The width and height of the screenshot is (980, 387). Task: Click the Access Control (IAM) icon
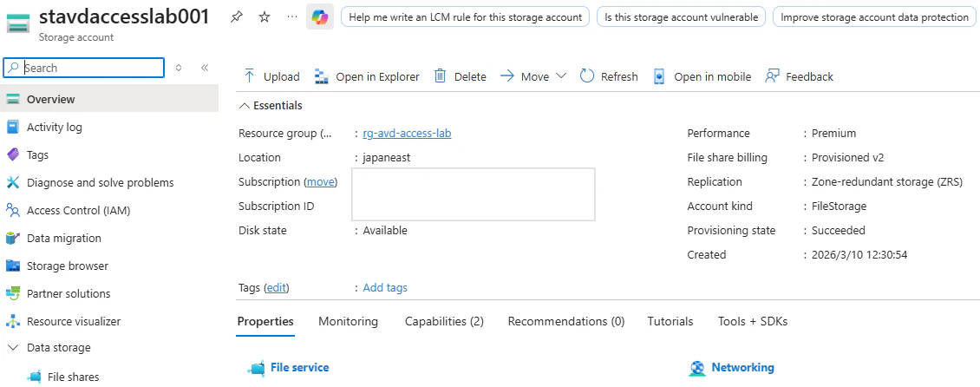(12, 210)
